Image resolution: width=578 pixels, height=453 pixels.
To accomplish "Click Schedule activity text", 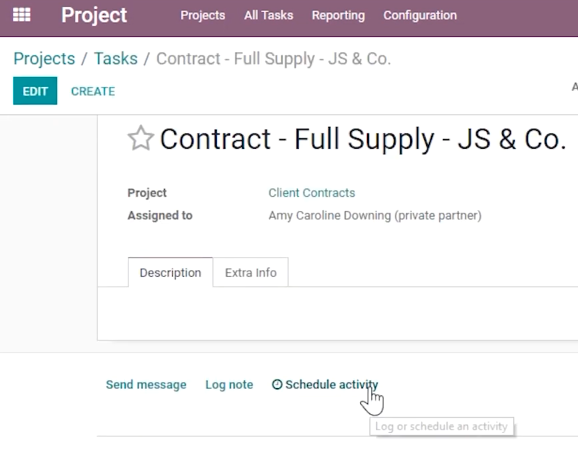I will 332,384.
